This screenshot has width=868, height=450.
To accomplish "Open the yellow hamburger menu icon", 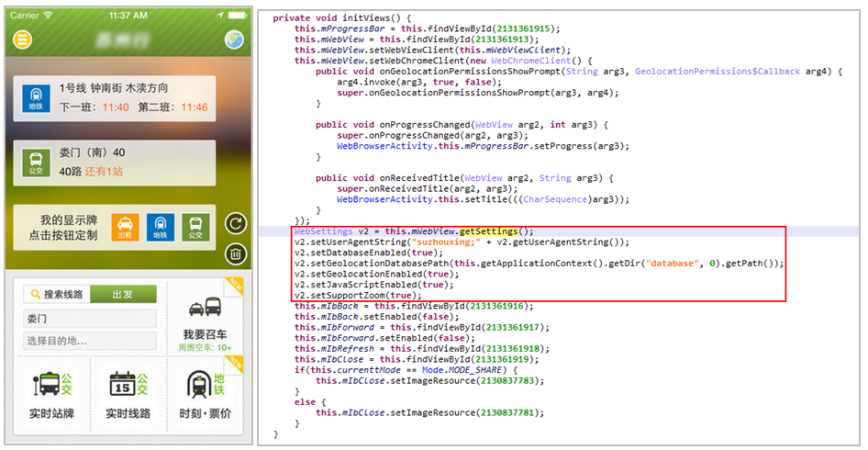I will 23,39.
